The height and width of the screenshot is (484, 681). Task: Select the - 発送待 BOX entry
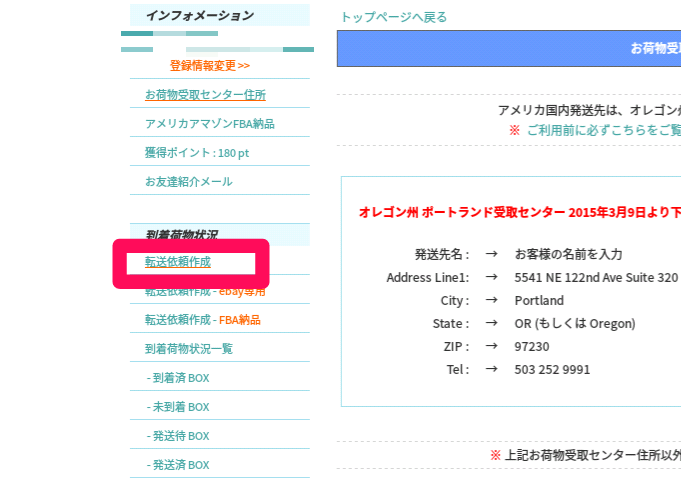tap(178, 436)
